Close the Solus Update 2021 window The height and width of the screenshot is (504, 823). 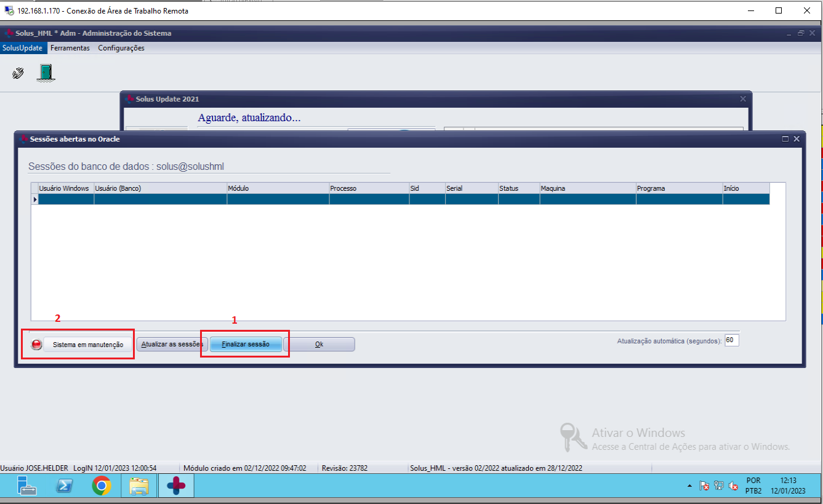743,98
